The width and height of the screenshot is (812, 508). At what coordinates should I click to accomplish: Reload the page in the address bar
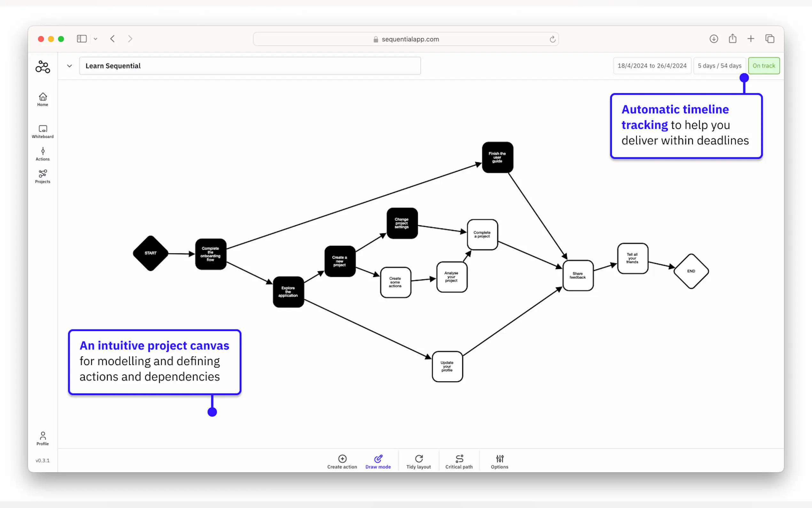[552, 39]
